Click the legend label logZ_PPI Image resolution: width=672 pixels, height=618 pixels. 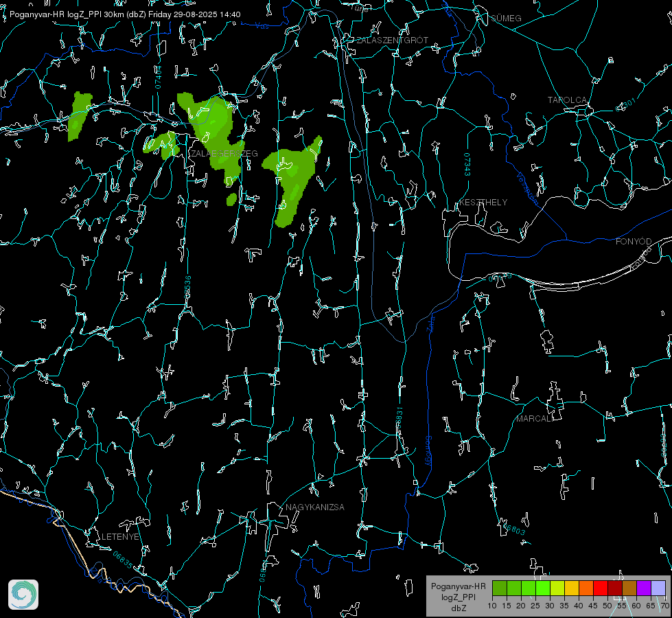click(458, 597)
